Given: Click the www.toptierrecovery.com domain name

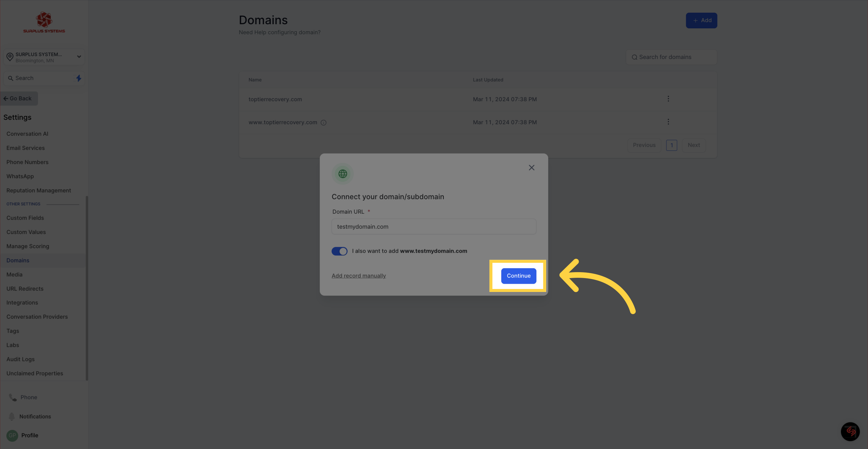Looking at the screenshot, I should click(x=283, y=122).
